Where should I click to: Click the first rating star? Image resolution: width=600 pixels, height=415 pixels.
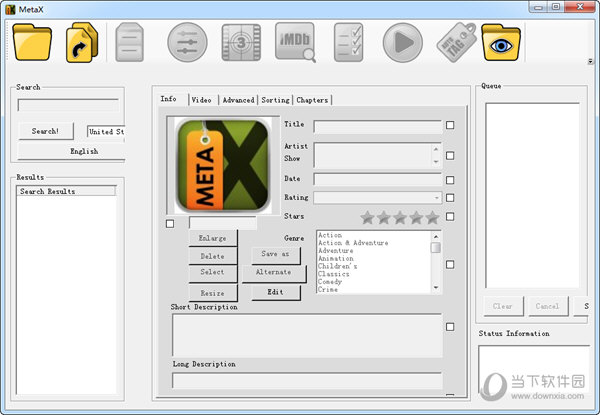pyautogui.click(x=367, y=218)
